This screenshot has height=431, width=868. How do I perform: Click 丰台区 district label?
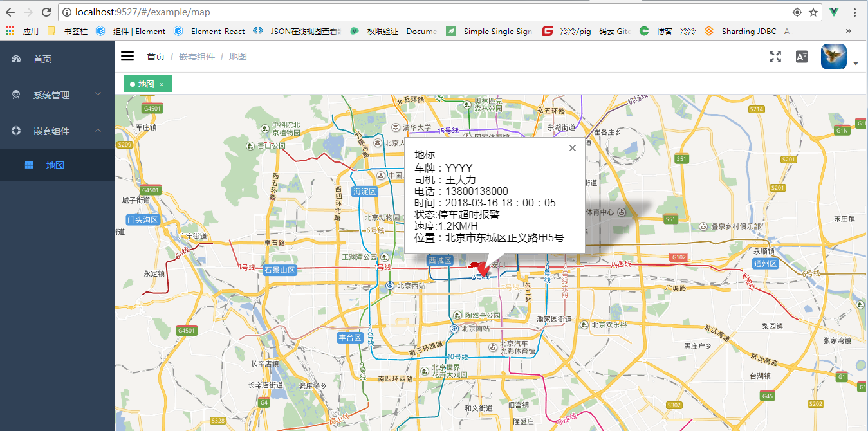click(351, 338)
